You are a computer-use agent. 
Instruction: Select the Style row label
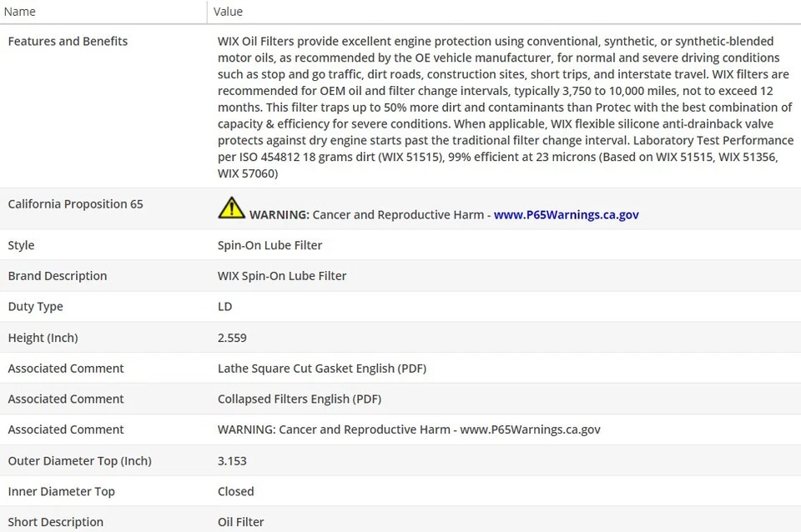(x=21, y=245)
